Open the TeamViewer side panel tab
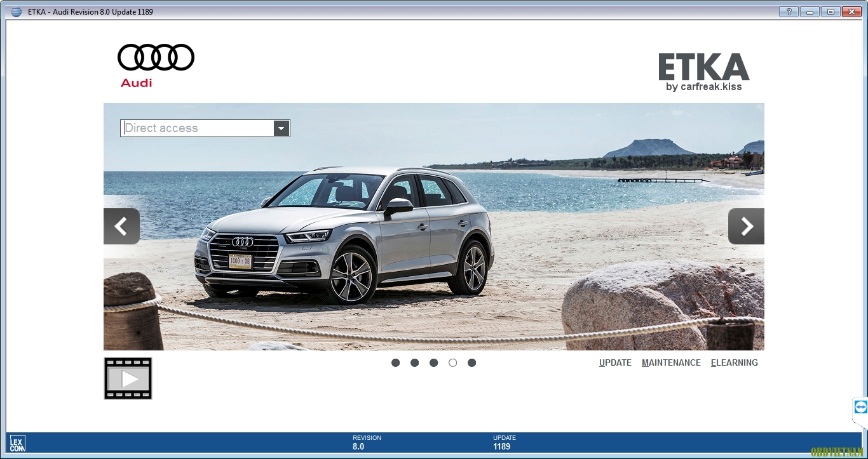Viewport: 868px width, 459px height. click(x=860, y=407)
